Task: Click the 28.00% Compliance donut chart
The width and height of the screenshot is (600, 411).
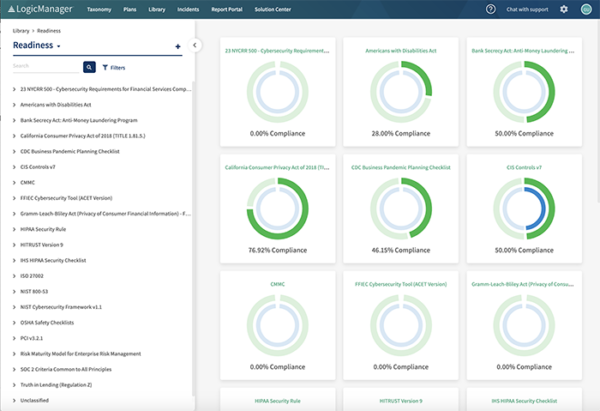Action: point(401,92)
